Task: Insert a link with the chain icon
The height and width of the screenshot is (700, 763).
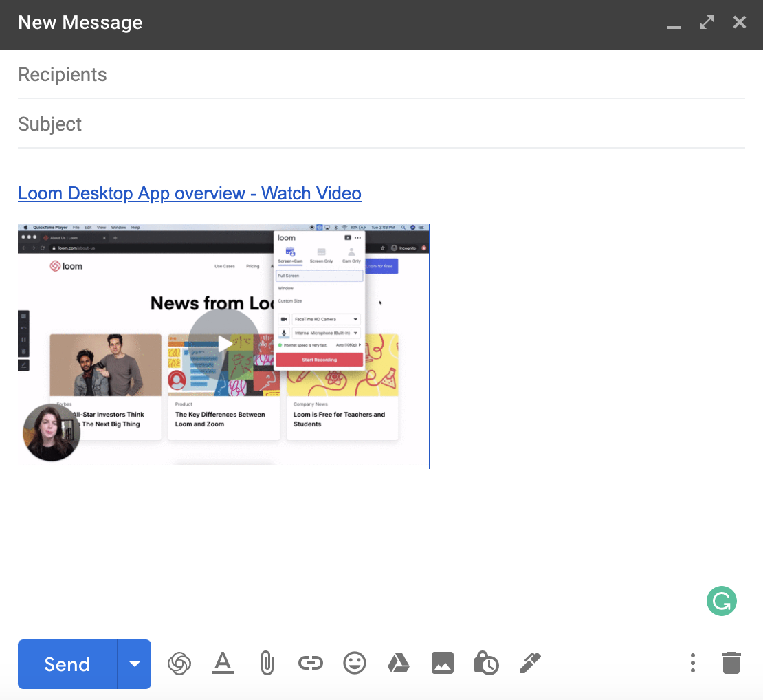Action: (x=311, y=663)
